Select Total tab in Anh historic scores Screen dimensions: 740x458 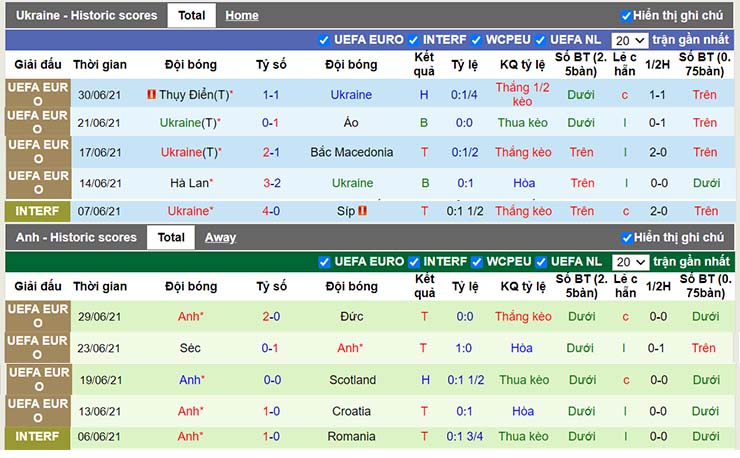click(x=171, y=237)
